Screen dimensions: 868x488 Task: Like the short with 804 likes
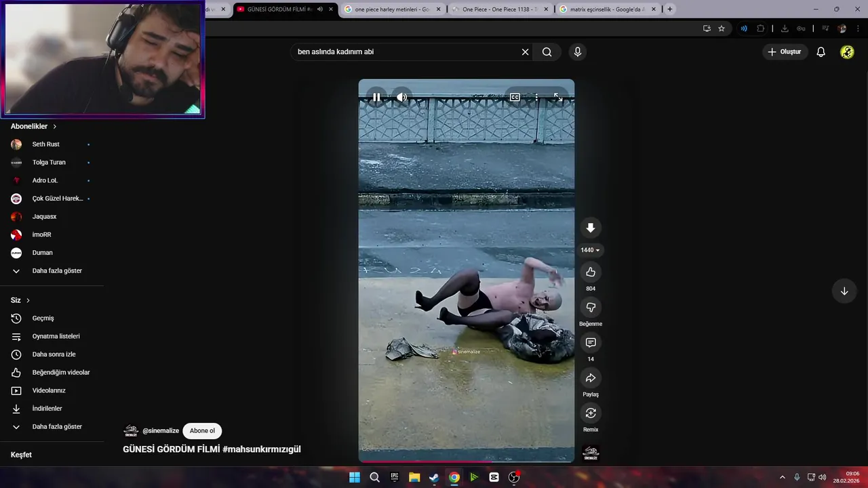click(591, 272)
